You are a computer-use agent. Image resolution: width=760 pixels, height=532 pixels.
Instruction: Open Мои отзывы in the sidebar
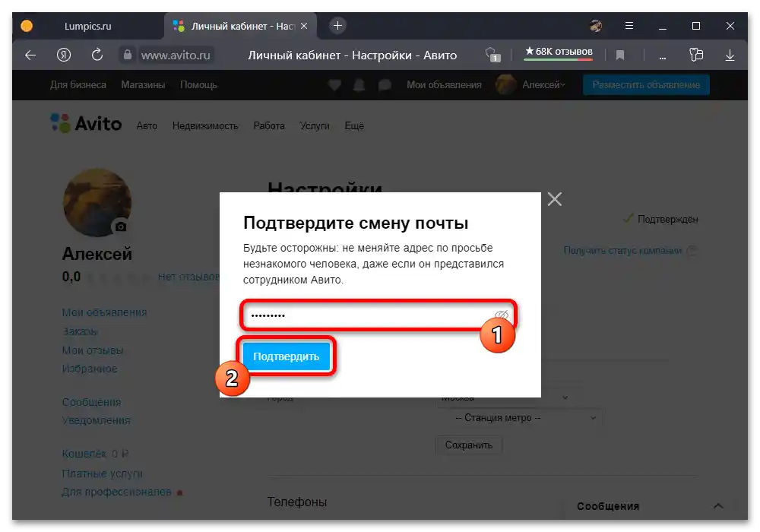point(93,350)
